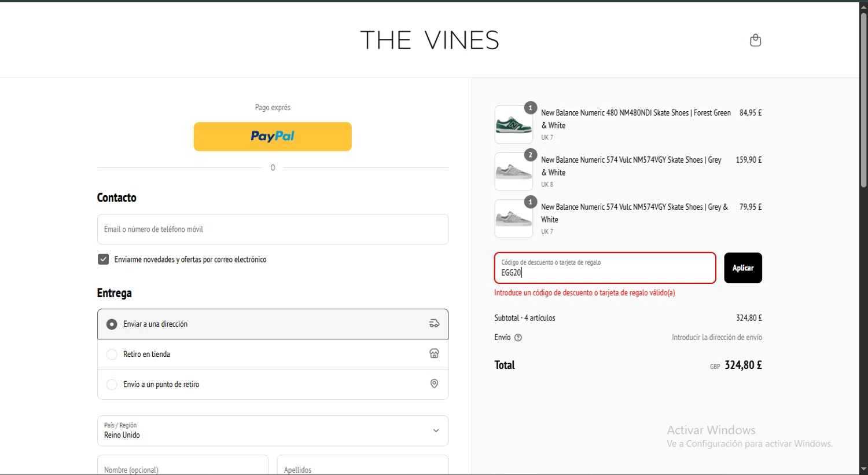Click the store icon beside Retiro en tienda

pyautogui.click(x=434, y=353)
